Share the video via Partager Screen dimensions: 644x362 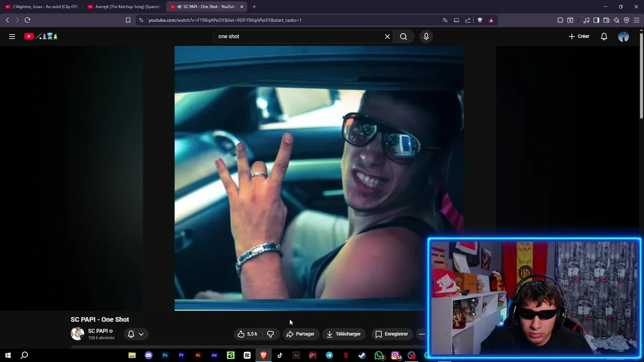pos(300,334)
